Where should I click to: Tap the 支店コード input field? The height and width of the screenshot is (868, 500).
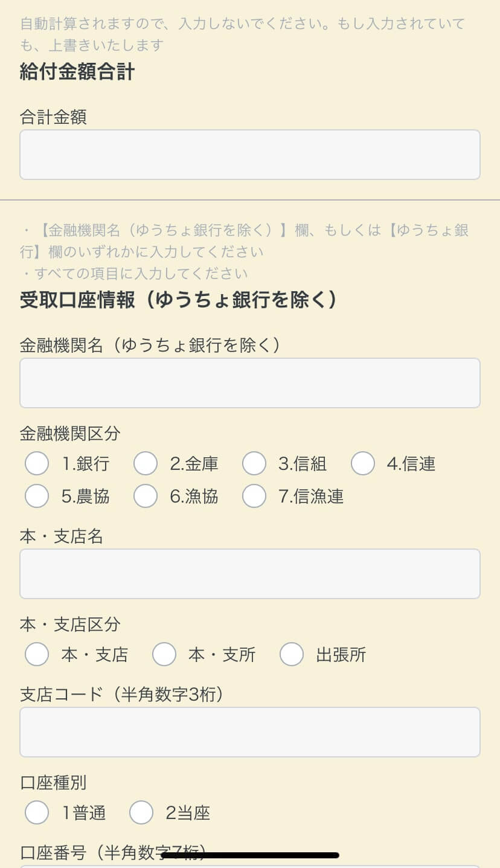click(250, 732)
